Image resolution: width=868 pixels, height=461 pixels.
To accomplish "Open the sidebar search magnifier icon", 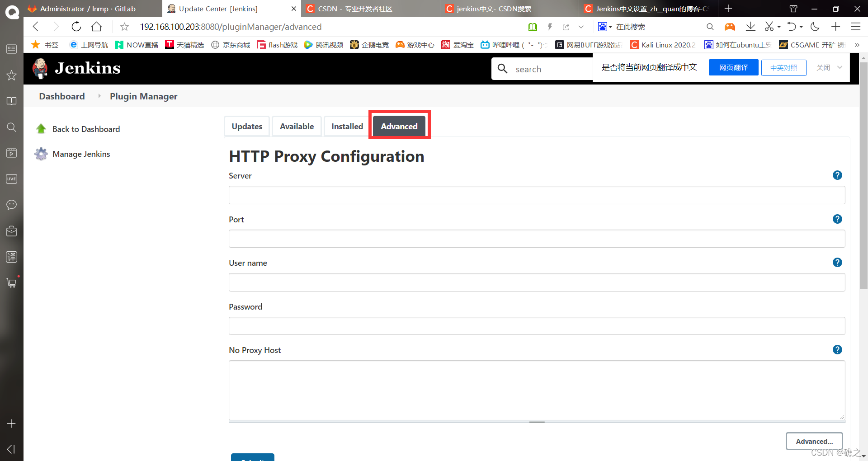I will coord(11,127).
